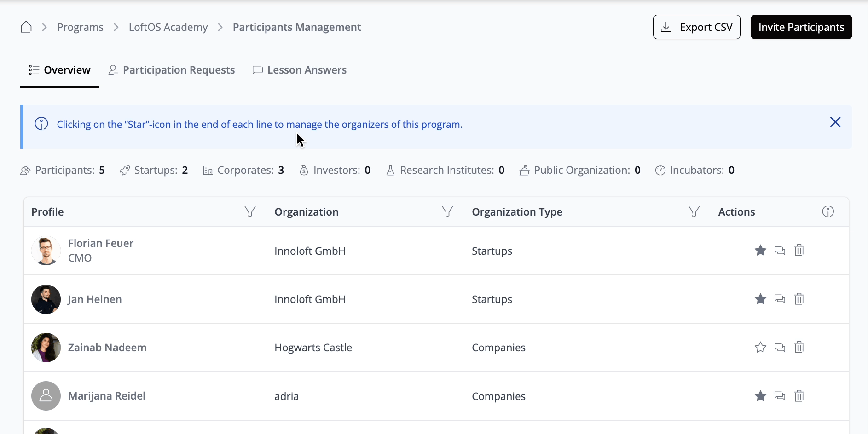Remove Marijana Reidel with trash icon

[x=799, y=396]
